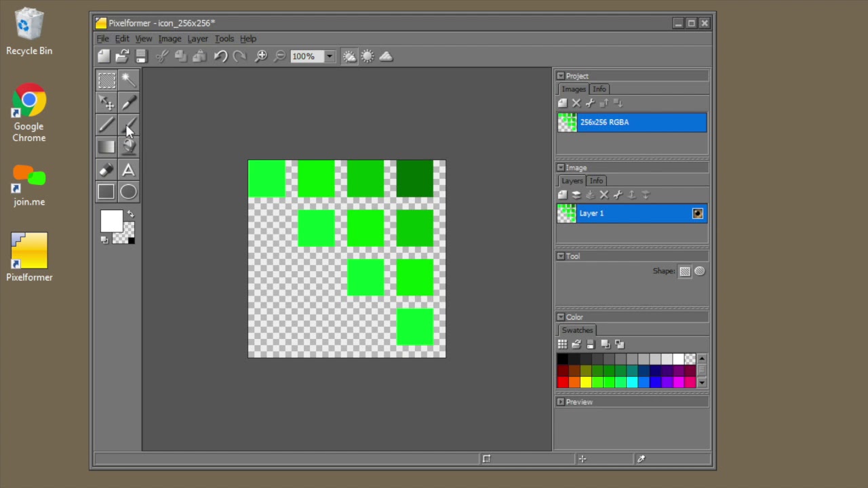This screenshot has width=868, height=488.
Task: Choose the square brush shape
Action: 685,271
